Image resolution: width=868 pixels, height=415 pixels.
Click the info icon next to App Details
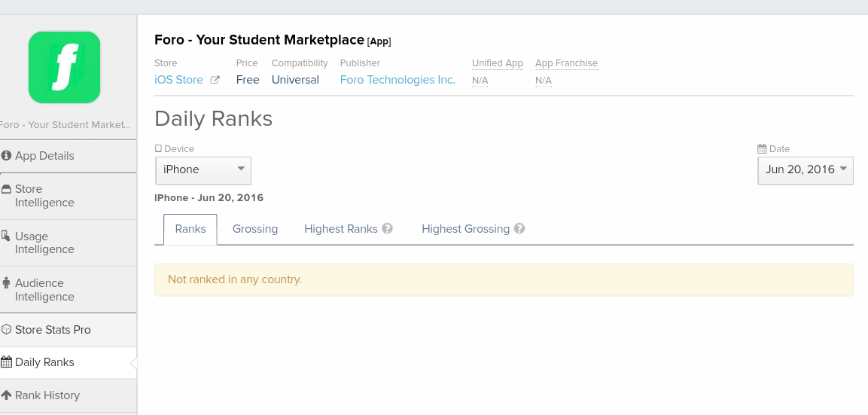tap(7, 156)
